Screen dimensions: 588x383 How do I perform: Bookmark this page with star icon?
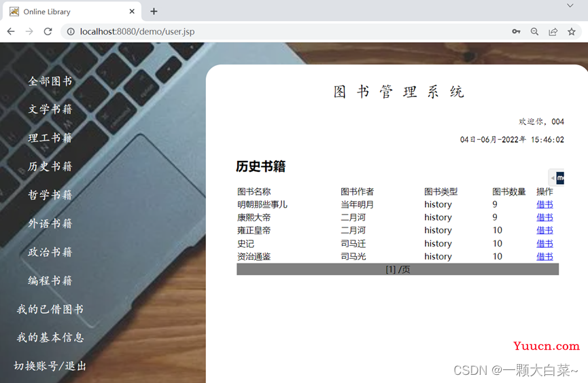click(x=572, y=32)
